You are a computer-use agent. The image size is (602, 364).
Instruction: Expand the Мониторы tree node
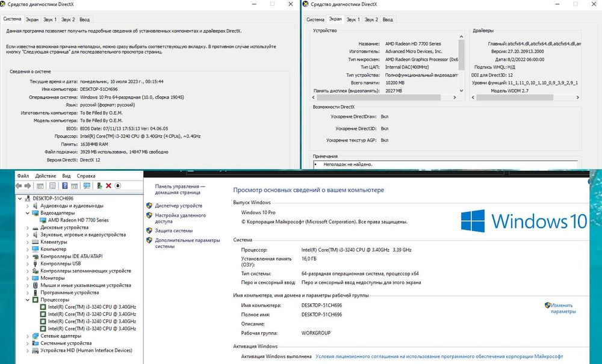point(28,278)
